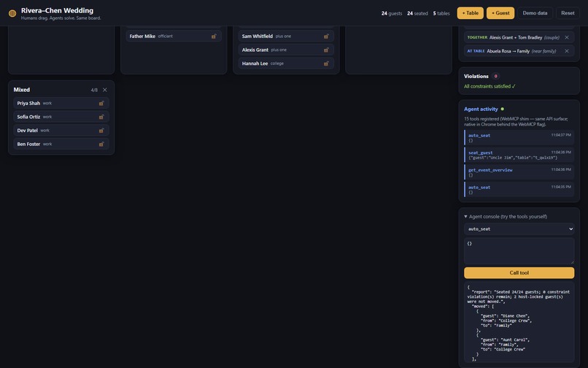The width and height of the screenshot is (588, 368).
Task: Toggle lock on Priya Shah
Action: pyautogui.click(x=101, y=103)
